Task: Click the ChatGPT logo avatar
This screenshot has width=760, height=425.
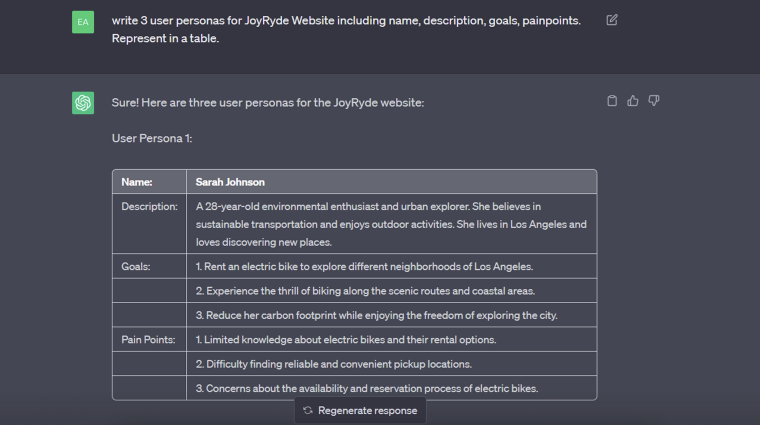Action: 83,103
